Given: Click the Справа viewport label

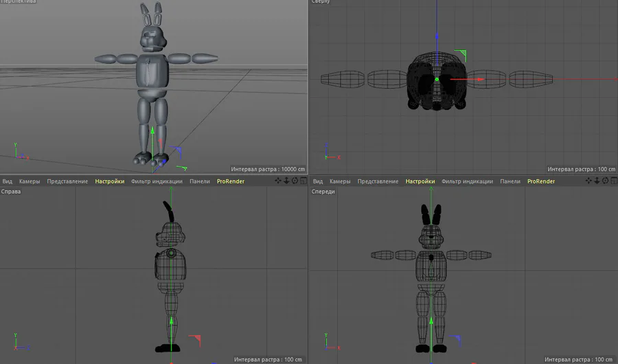Looking at the screenshot, I should (x=11, y=192).
